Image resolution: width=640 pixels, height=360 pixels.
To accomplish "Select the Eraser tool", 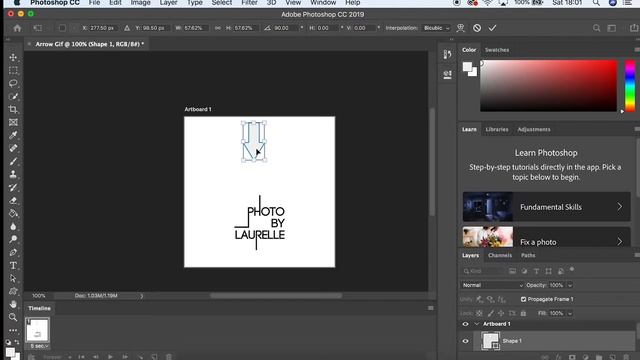I will coord(13,200).
